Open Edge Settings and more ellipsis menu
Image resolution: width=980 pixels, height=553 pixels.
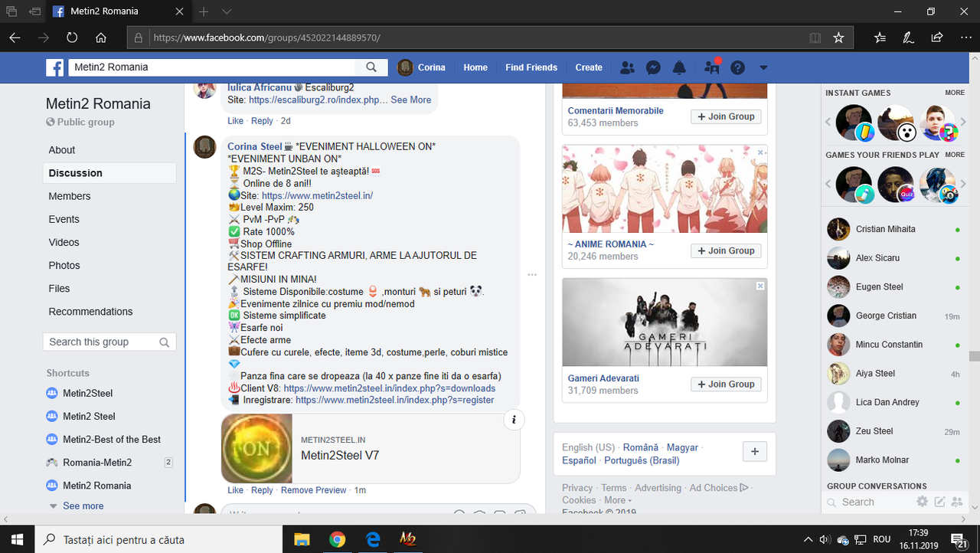click(x=965, y=37)
